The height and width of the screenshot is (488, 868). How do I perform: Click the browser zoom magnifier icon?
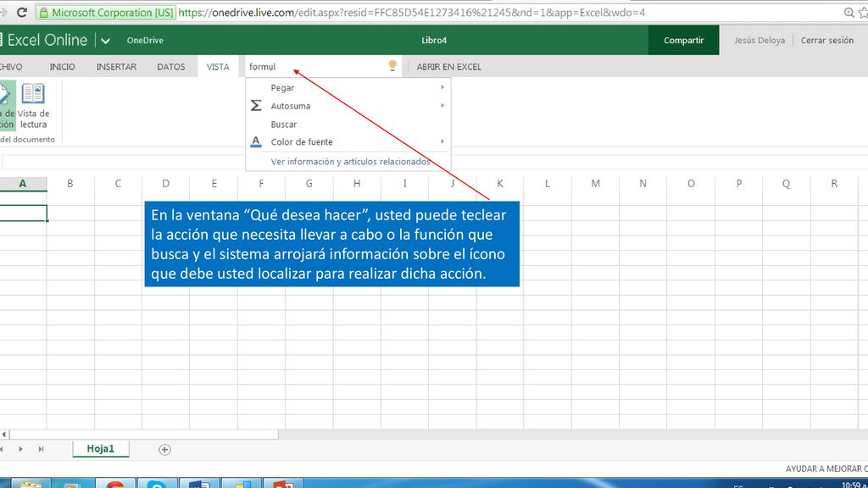[x=849, y=12]
